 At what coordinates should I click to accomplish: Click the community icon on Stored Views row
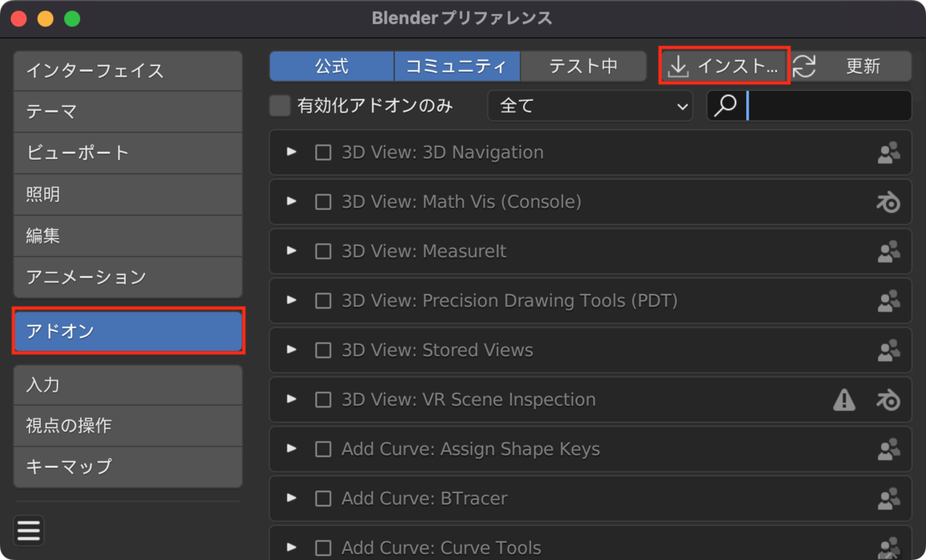[888, 350]
